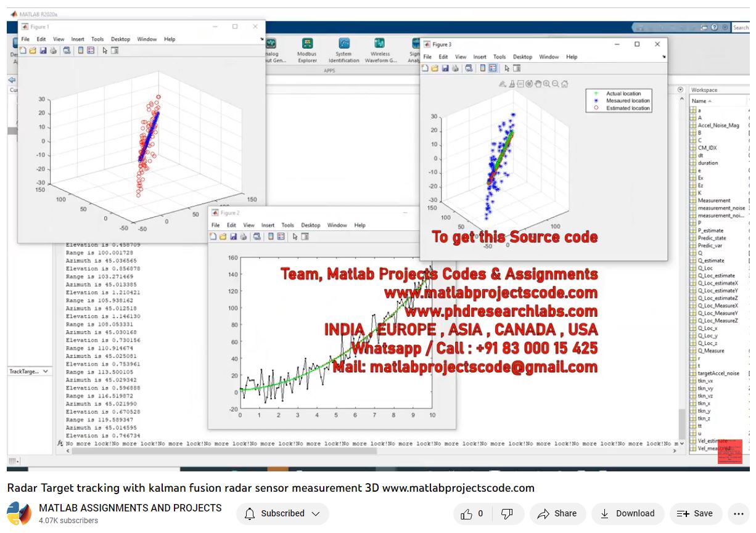This screenshot has width=756, height=533.
Task: Click Restore View home icon in Figure 3
Action: coord(564,84)
